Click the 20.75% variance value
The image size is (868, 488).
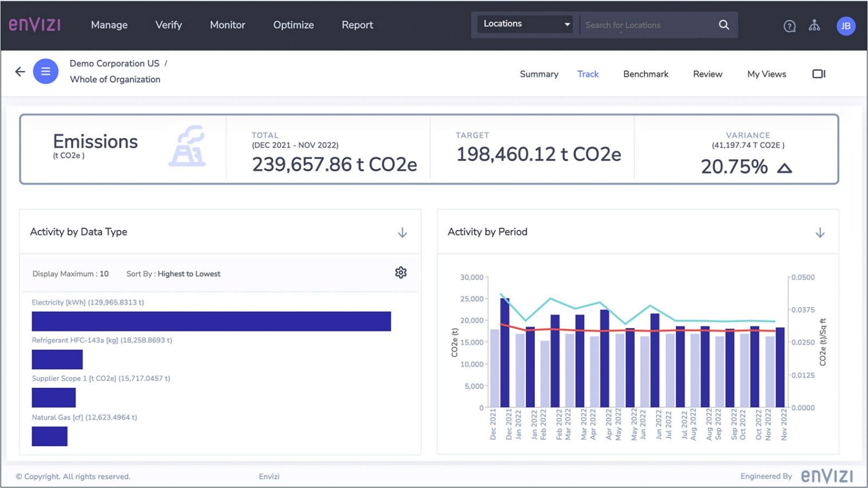point(734,167)
